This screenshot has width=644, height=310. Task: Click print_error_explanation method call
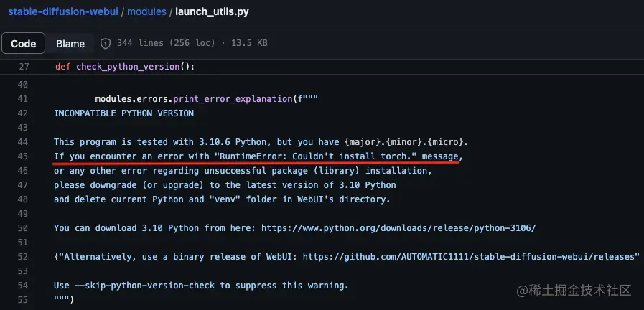point(233,99)
